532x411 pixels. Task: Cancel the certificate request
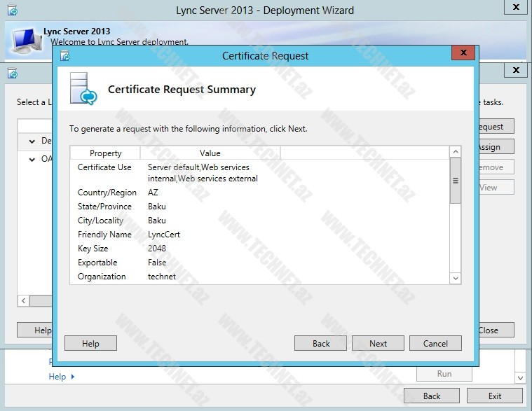point(435,343)
